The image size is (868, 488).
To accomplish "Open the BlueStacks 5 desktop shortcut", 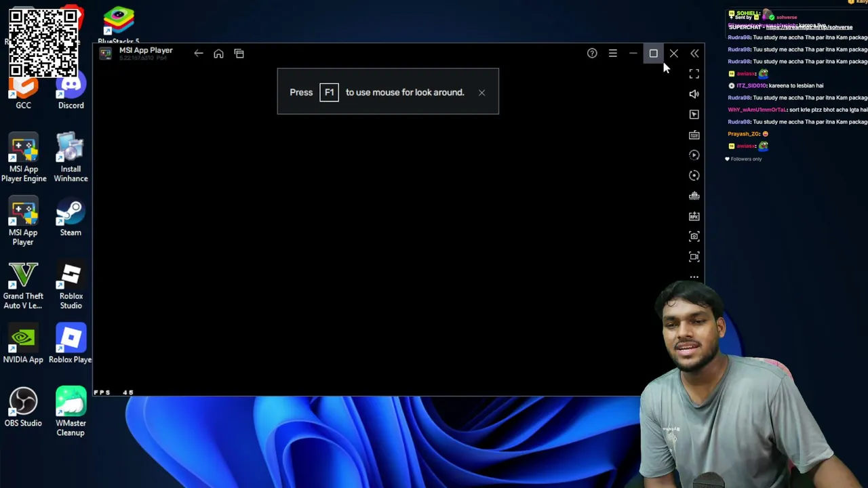I will [119, 26].
